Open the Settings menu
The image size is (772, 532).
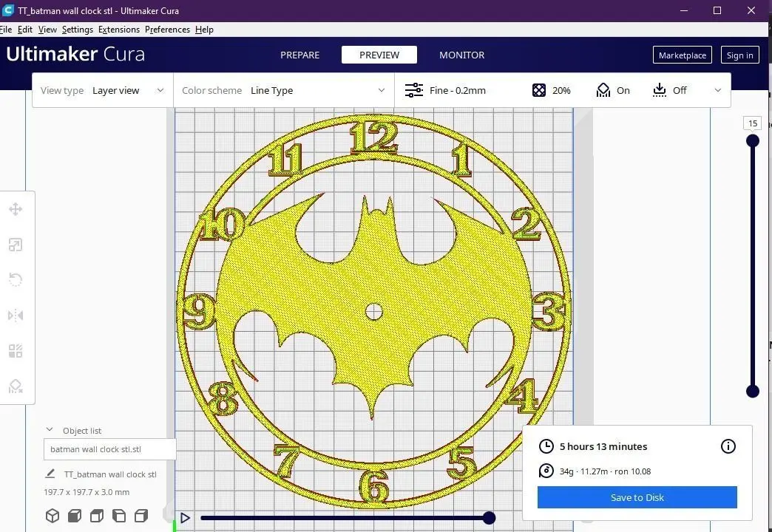point(78,30)
